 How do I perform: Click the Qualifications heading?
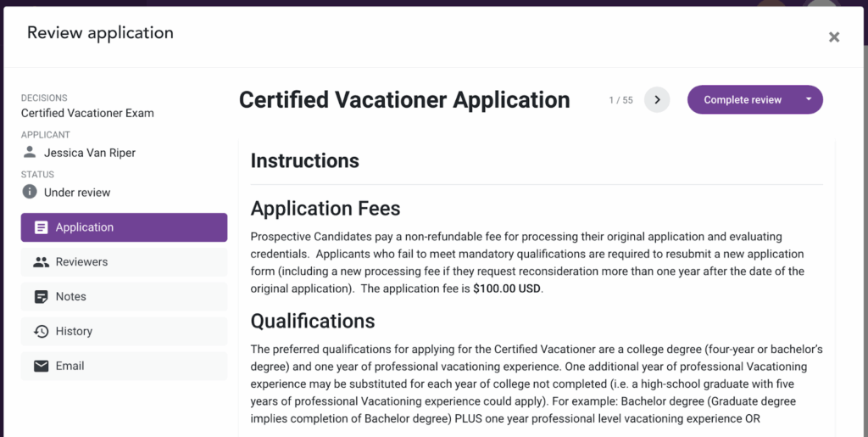[313, 321]
